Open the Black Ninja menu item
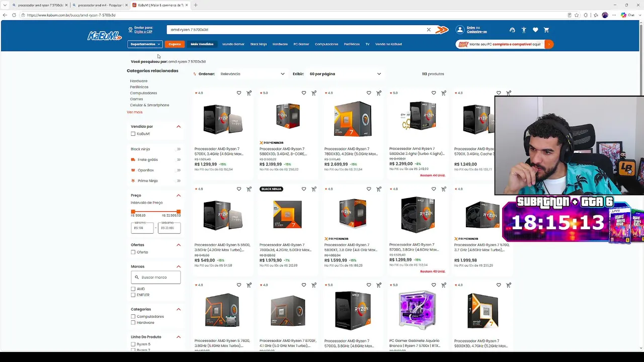644x362 pixels. [259, 44]
